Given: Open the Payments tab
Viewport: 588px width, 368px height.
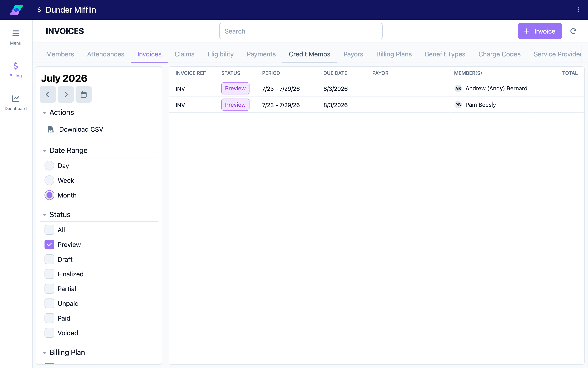Looking at the screenshot, I should pos(261,54).
